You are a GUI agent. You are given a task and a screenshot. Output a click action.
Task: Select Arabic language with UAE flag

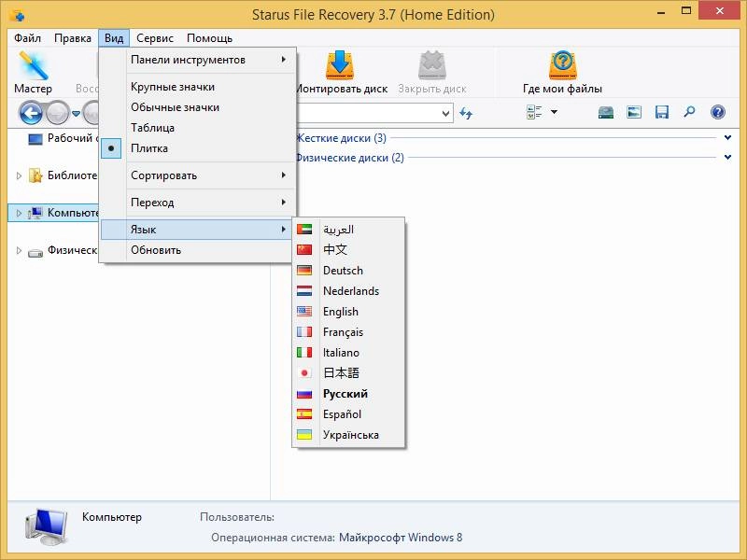coord(348,230)
